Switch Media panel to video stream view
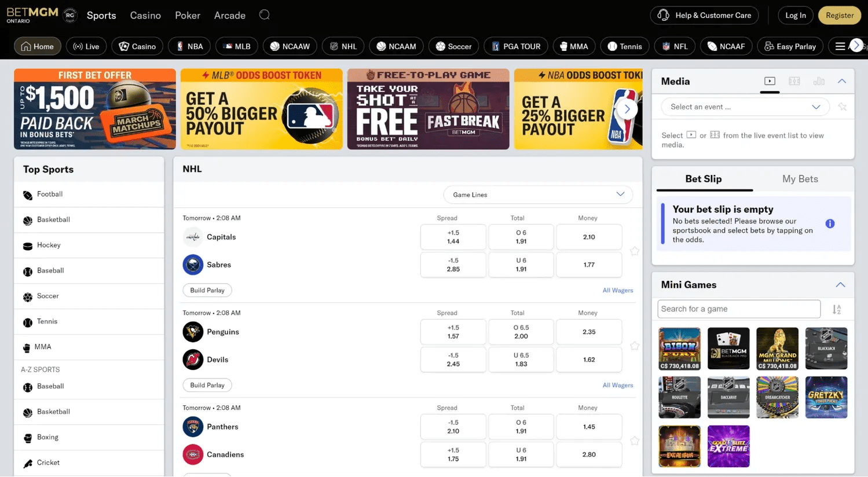The width and height of the screenshot is (868, 477). click(770, 82)
